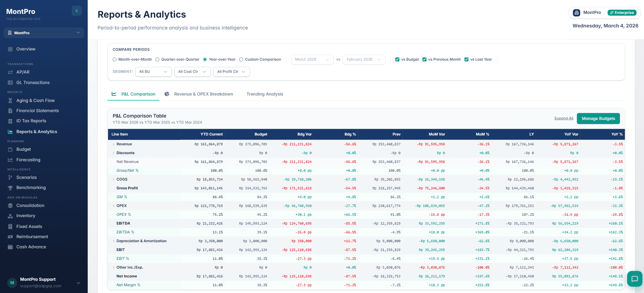Uncheck the vs Budget checkbox
This screenshot has width=644, height=293.
click(x=398, y=60)
